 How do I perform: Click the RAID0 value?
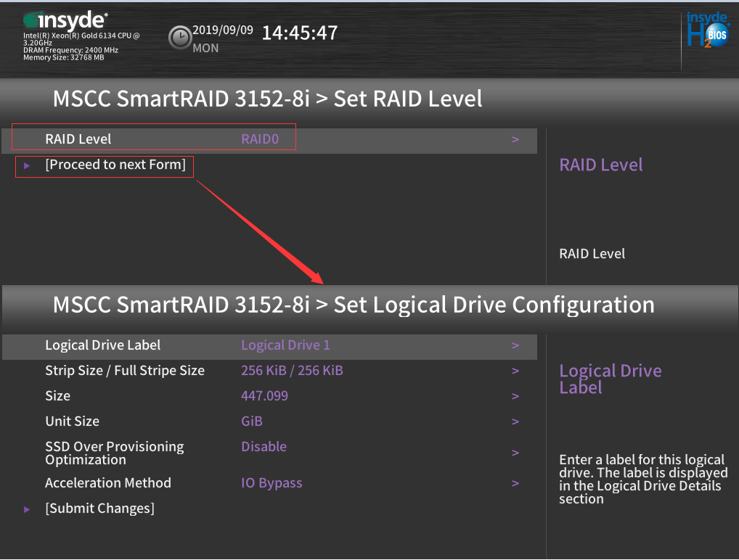click(260, 139)
